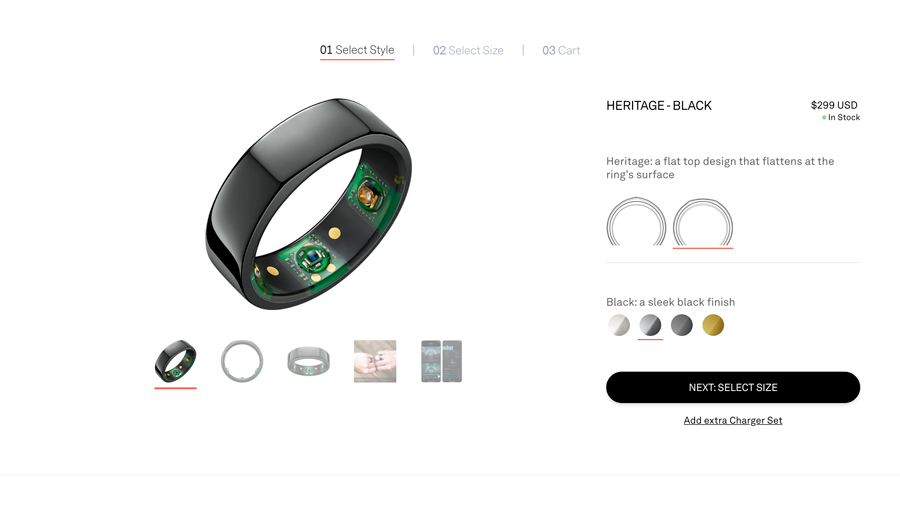The image size is (900, 506).
Task: Choose the dark gray stealth color swatch
Action: tap(682, 325)
